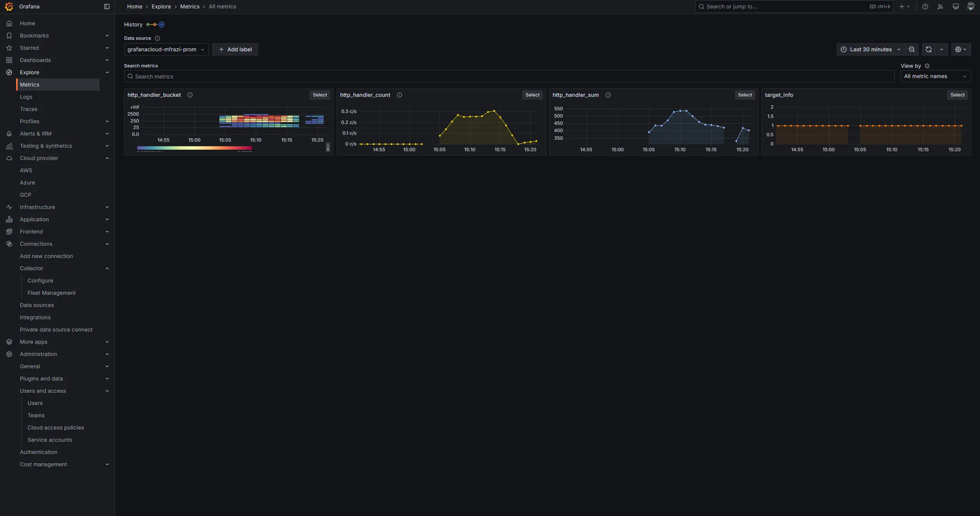Click the Cloud provider cloud icon
The image size is (980, 516).
tap(9, 158)
